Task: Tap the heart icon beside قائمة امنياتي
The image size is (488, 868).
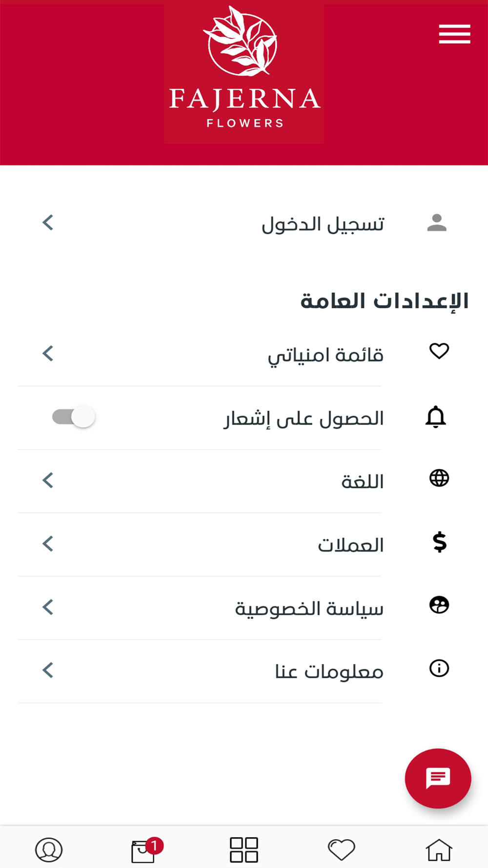Action: pyautogui.click(x=439, y=351)
